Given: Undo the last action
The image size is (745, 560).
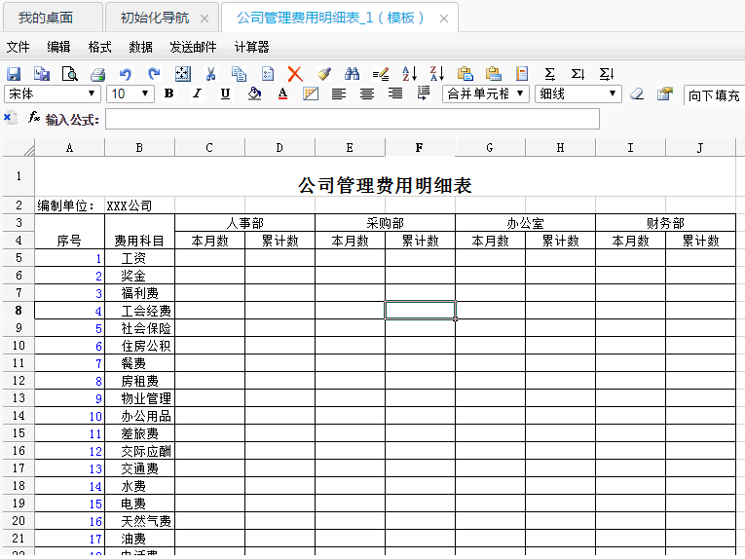Looking at the screenshot, I should pos(125,73).
